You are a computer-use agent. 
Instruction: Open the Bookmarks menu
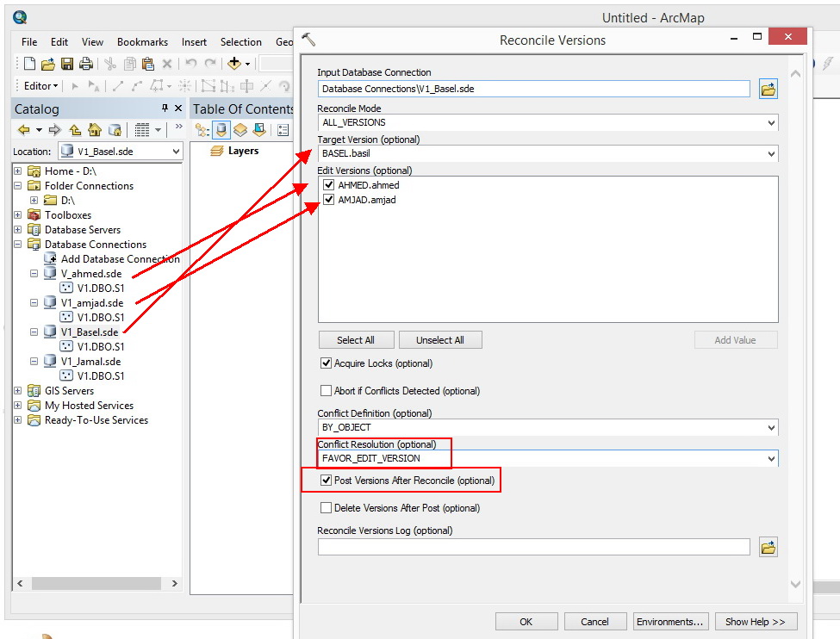coord(142,42)
